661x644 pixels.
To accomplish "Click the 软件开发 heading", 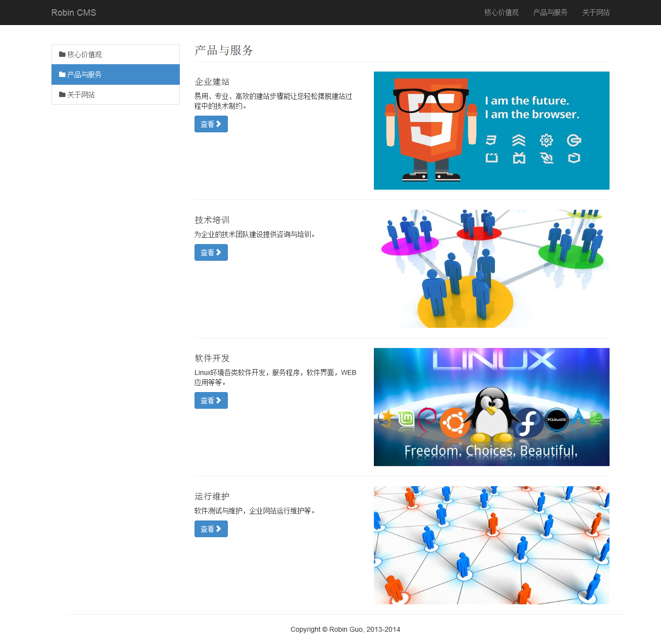I will coord(212,358).
